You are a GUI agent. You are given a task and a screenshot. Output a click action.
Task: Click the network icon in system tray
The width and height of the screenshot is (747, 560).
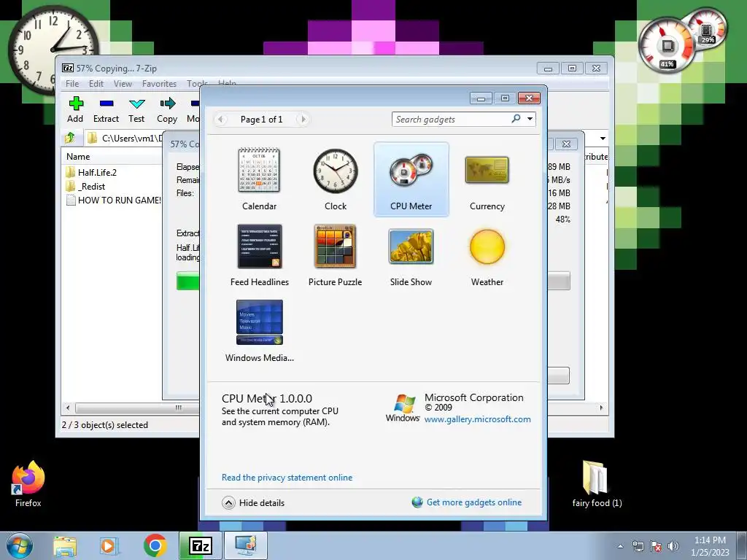click(638, 546)
